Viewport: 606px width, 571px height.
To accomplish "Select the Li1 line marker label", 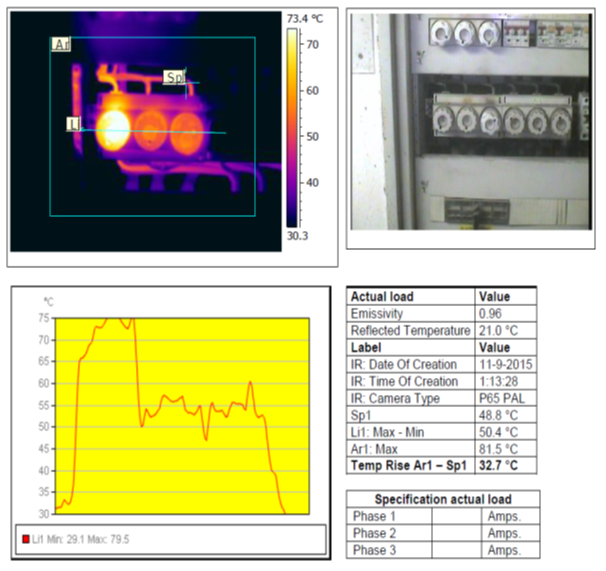I will [x=74, y=124].
